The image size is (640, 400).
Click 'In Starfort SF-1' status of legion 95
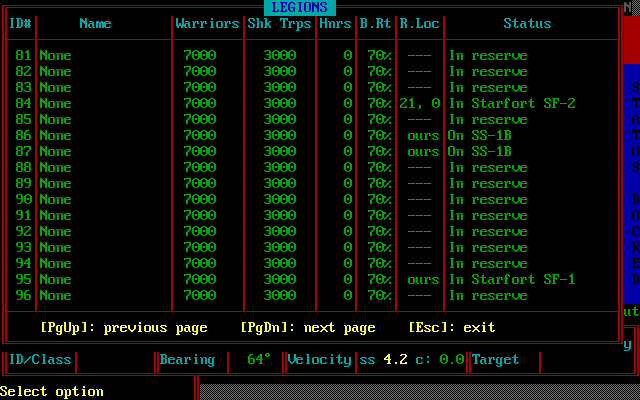click(x=512, y=280)
